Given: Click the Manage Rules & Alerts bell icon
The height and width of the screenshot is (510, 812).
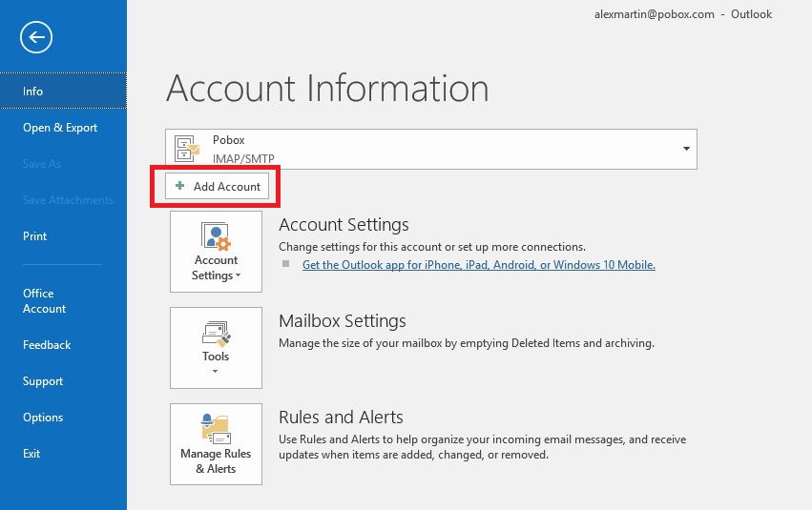Looking at the screenshot, I should tap(215, 429).
